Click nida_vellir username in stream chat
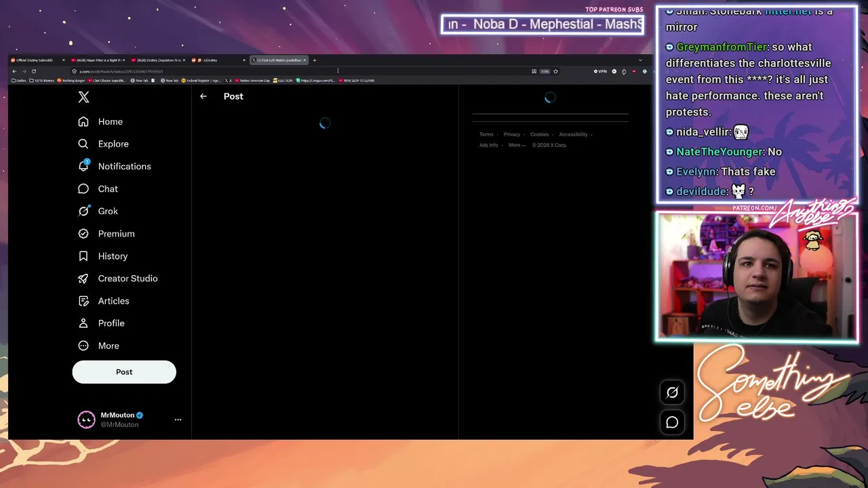The width and height of the screenshot is (868, 488). click(x=703, y=132)
